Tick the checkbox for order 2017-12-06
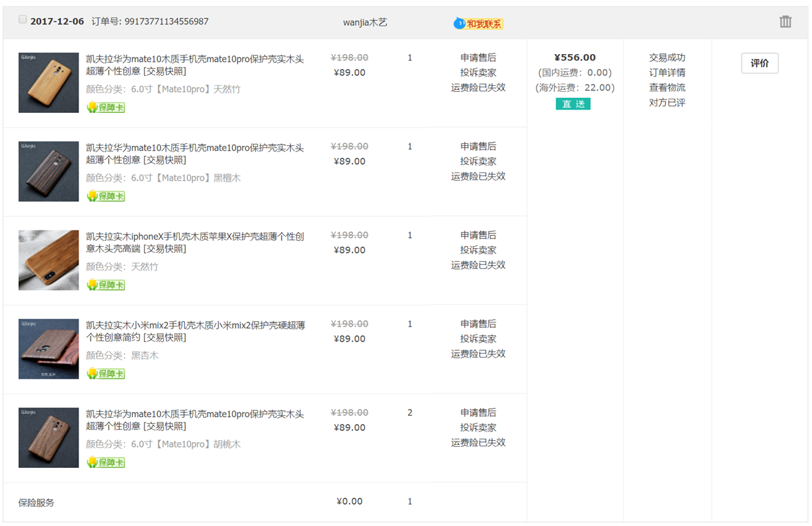 (x=23, y=20)
